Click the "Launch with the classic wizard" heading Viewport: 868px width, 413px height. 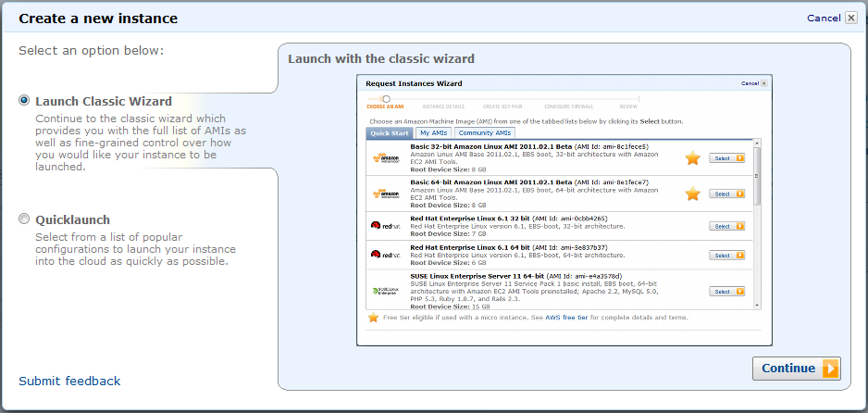click(x=381, y=58)
